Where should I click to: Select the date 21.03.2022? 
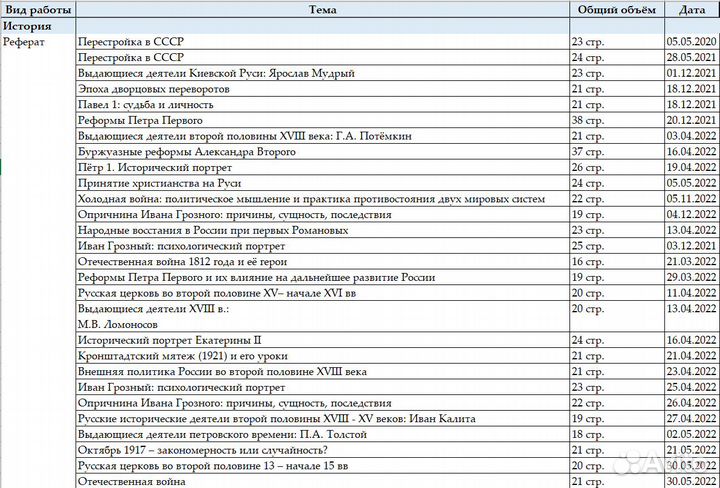(x=692, y=261)
